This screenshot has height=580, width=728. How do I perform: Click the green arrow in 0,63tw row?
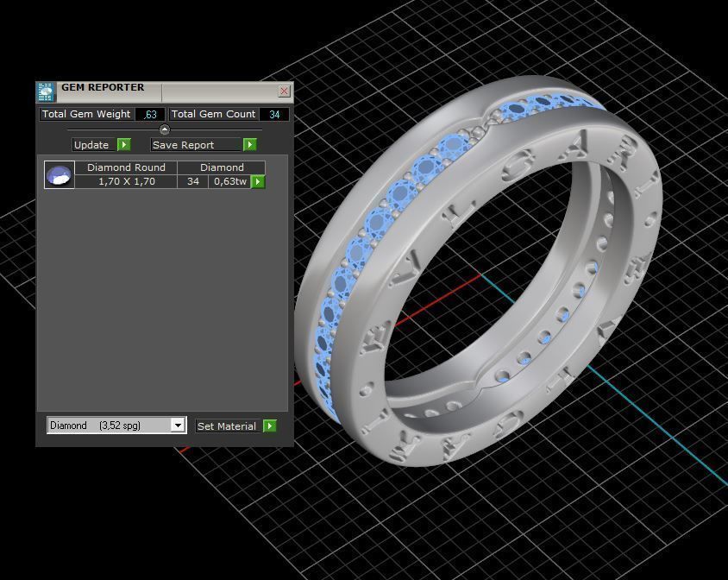[258, 182]
